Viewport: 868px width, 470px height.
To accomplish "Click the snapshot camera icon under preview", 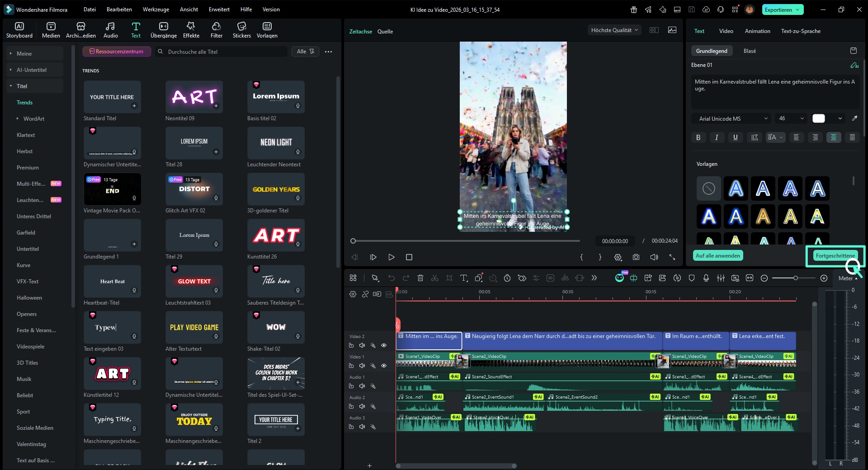I will [636, 257].
